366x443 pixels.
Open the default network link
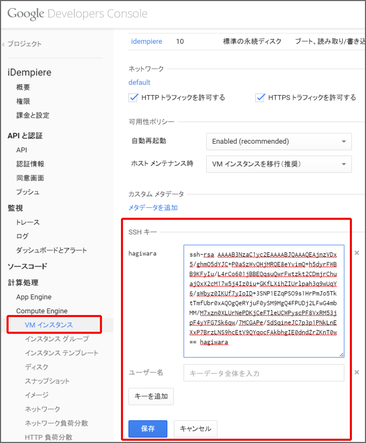pyautogui.click(x=139, y=82)
